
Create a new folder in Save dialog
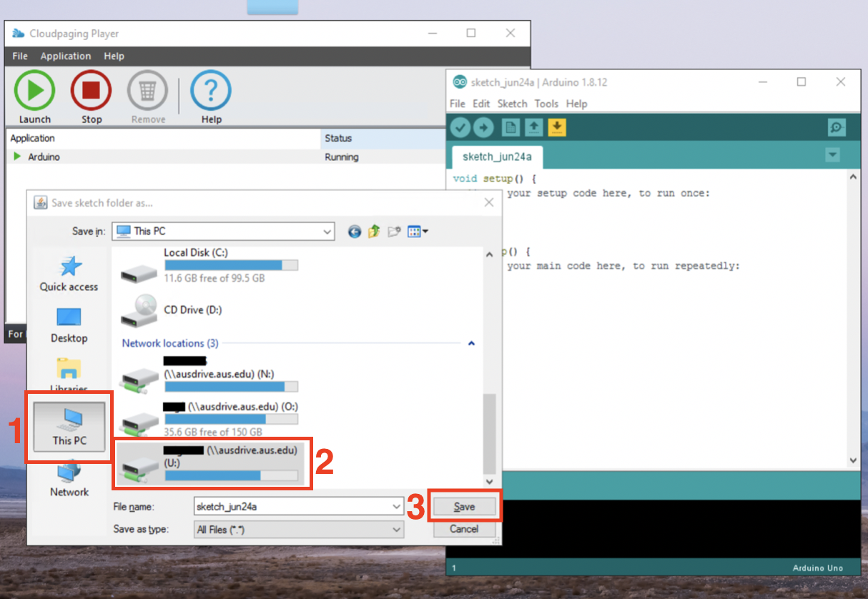[x=394, y=232]
